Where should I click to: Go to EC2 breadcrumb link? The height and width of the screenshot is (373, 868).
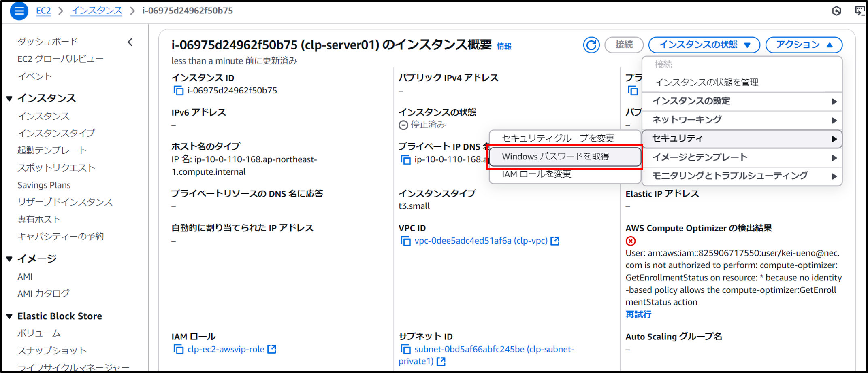pos(43,11)
